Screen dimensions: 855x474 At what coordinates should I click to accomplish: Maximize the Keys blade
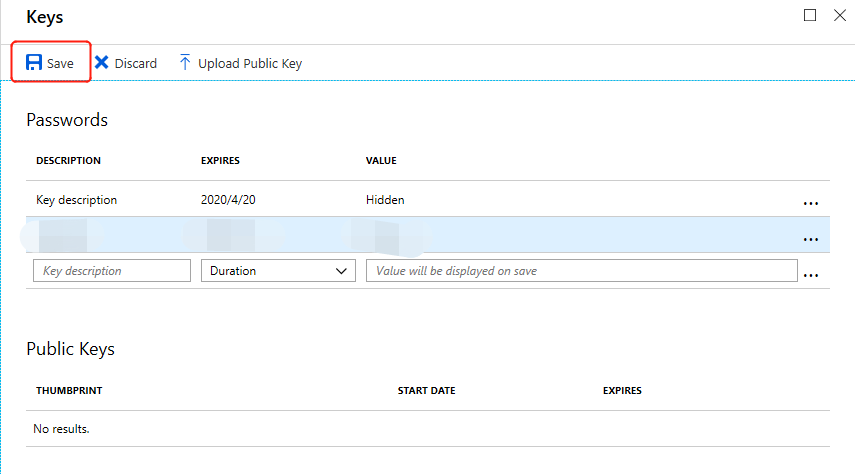click(810, 15)
